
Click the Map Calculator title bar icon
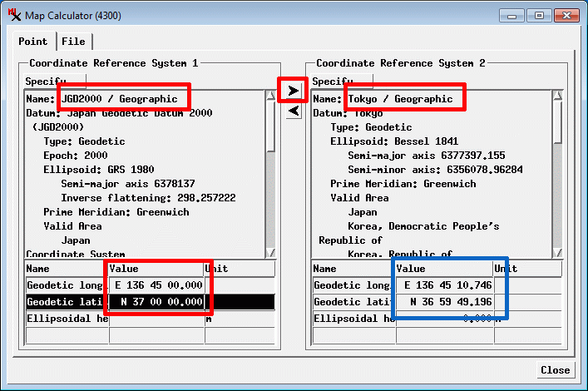pyautogui.click(x=14, y=15)
